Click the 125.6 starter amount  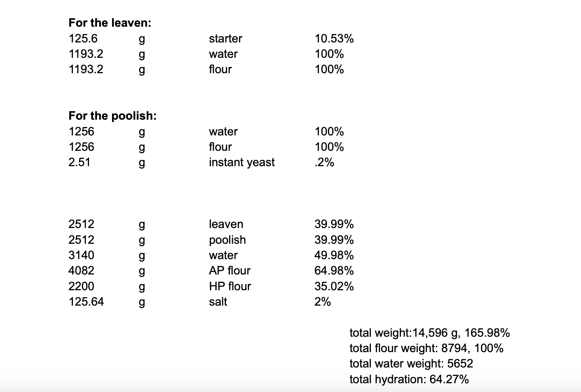coord(83,38)
